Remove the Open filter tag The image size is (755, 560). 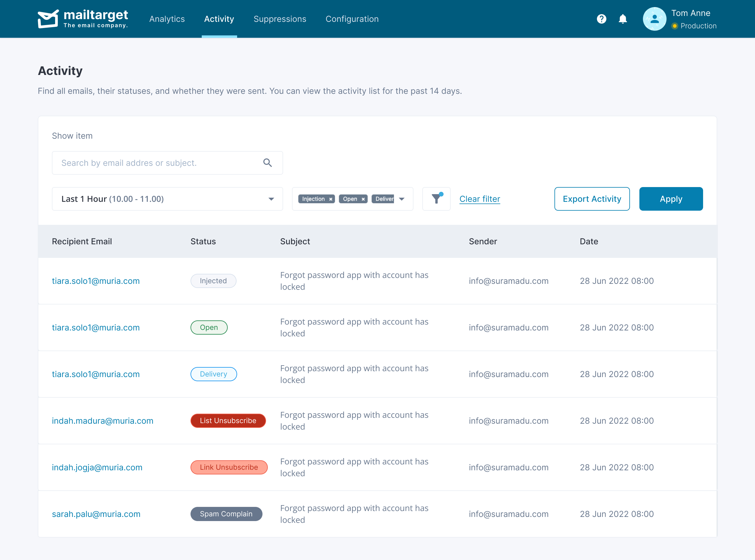tap(363, 199)
